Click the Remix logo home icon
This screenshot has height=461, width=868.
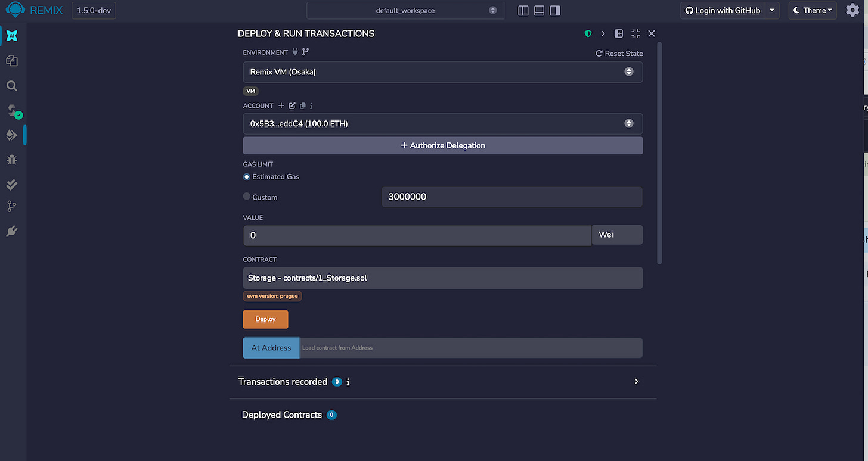(15, 10)
